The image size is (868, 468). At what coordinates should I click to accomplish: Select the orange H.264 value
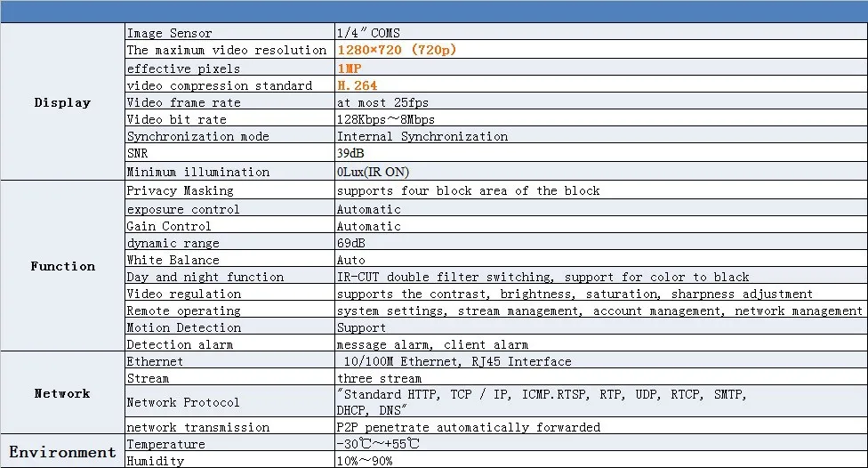[357, 85]
